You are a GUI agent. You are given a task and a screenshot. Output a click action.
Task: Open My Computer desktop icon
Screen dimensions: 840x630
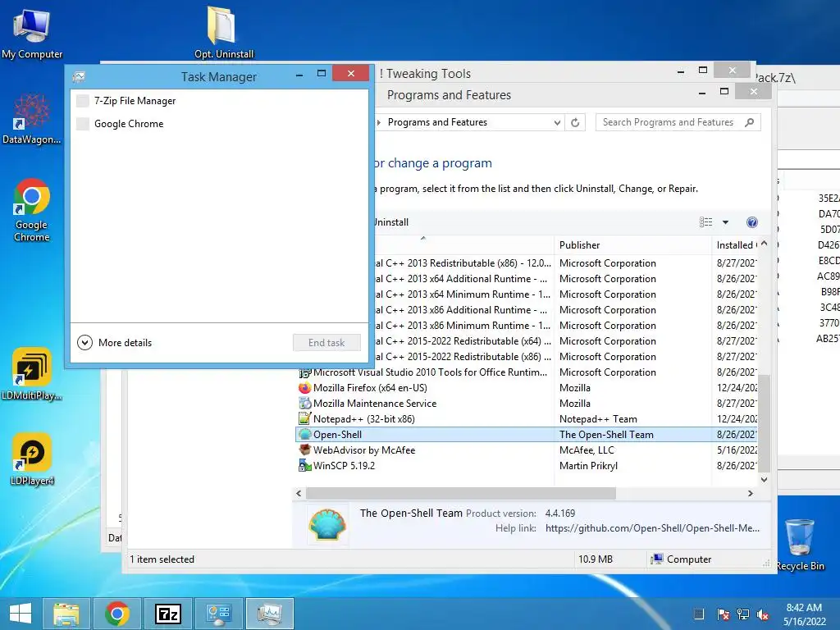(32, 32)
